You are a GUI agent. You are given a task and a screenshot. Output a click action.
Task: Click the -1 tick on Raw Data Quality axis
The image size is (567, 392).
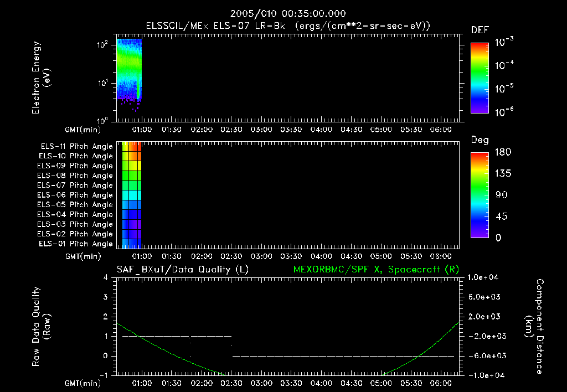(104, 376)
